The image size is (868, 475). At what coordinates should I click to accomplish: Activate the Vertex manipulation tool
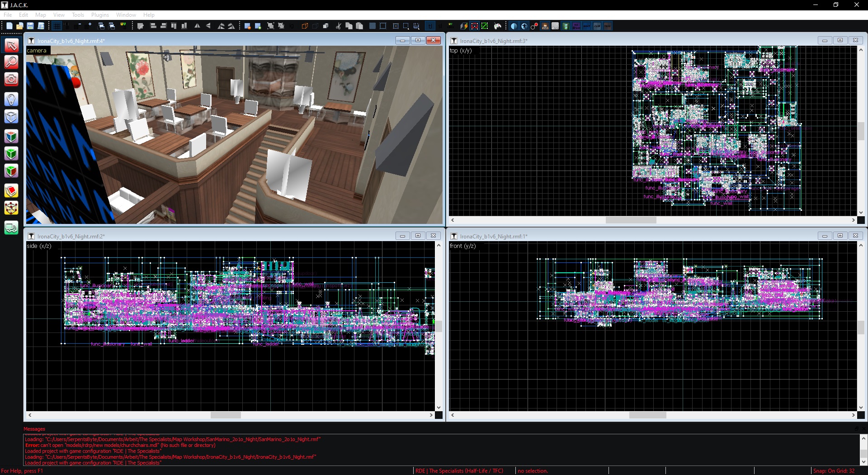[11, 208]
